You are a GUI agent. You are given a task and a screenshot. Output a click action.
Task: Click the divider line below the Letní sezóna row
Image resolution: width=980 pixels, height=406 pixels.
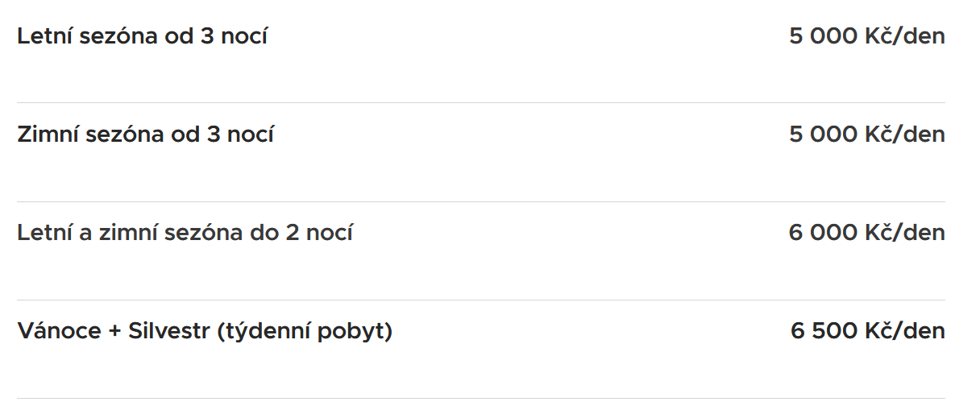click(481, 102)
